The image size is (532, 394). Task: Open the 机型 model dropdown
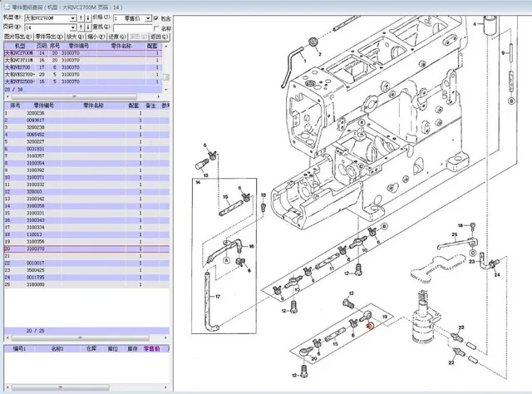pos(71,17)
